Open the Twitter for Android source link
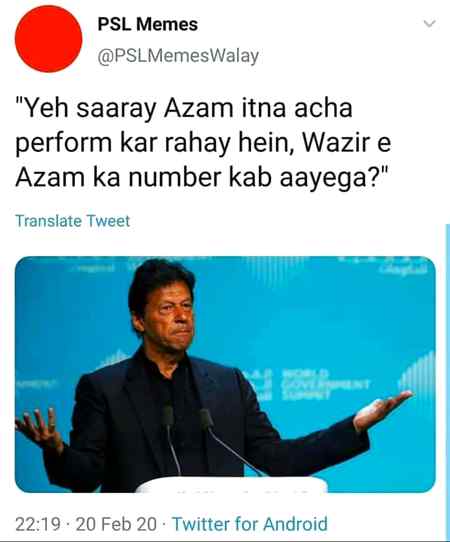This screenshot has height=542, width=450. pos(250,524)
